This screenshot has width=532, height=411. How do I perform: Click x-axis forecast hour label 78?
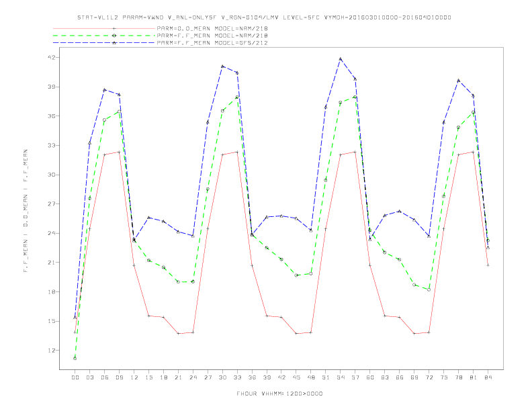point(458,377)
